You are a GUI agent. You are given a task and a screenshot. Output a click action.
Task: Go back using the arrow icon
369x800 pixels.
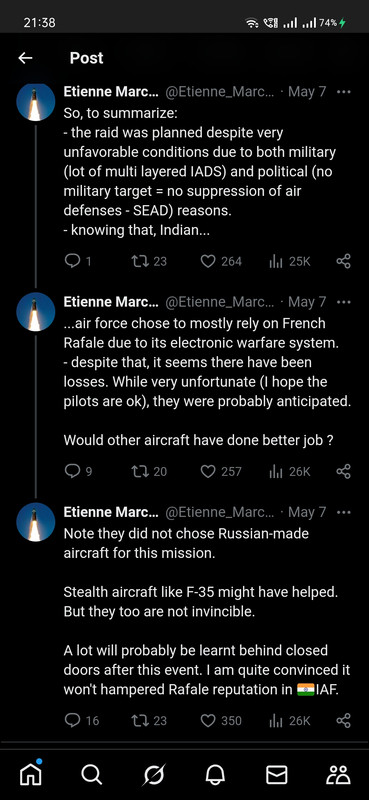25,58
